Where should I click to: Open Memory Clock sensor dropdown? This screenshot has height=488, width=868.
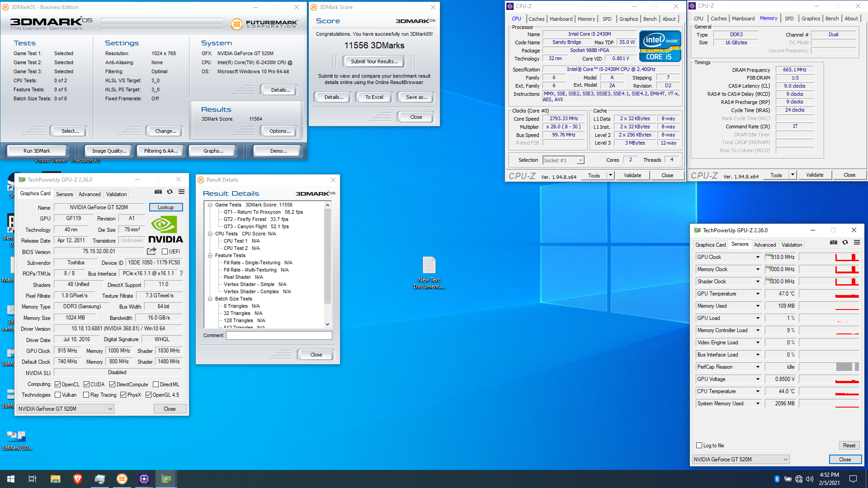[x=758, y=269]
